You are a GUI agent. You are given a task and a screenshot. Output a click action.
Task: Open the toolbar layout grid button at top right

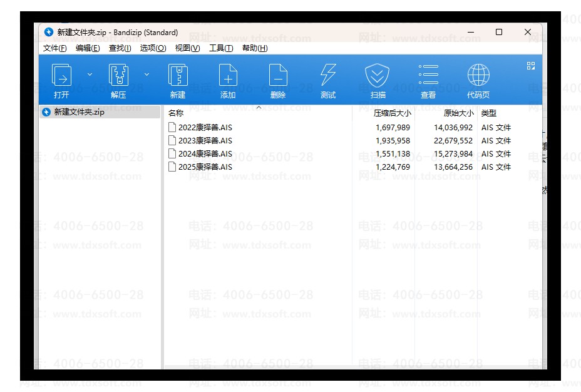531,66
